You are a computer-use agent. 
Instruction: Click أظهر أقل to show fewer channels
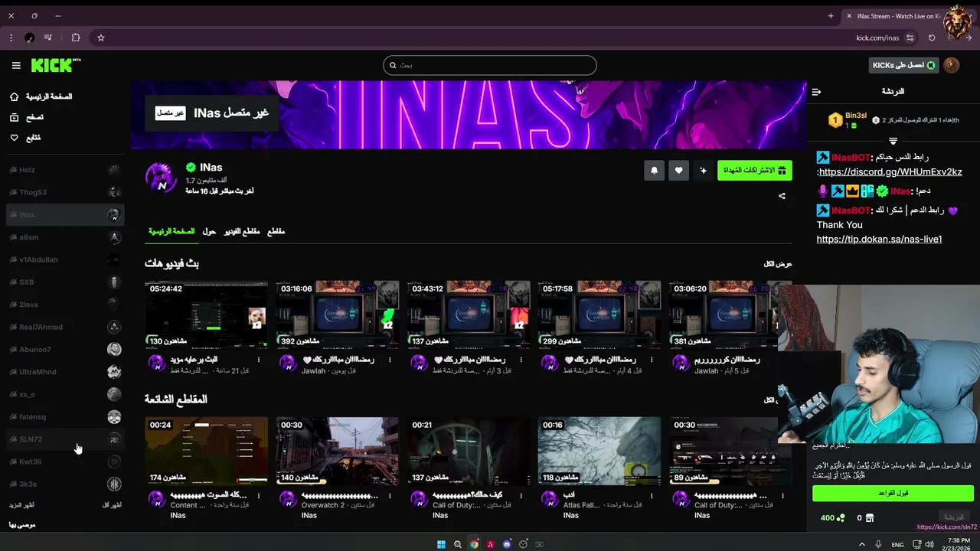click(x=112, y=506)
